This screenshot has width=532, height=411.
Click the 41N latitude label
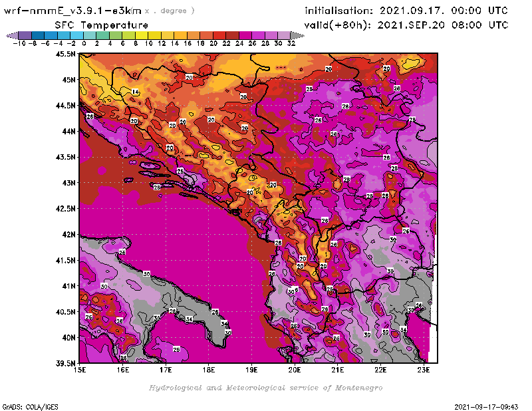tap(68, 286)
